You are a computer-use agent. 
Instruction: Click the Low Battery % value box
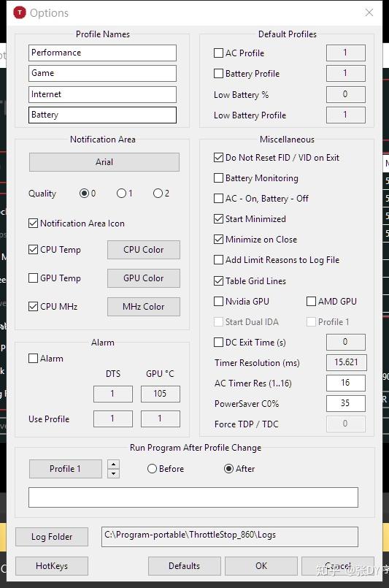[345, 94]
